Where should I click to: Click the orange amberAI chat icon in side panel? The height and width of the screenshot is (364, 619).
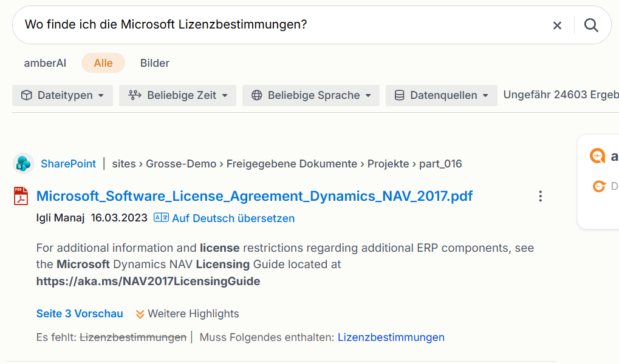(597, 156)
